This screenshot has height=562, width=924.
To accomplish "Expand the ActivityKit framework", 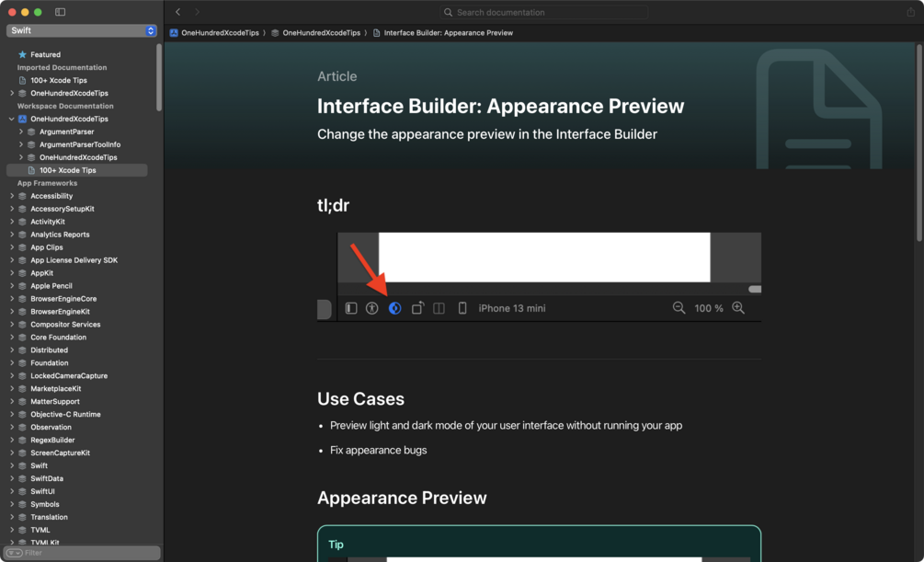I will (x=12, y=222).
